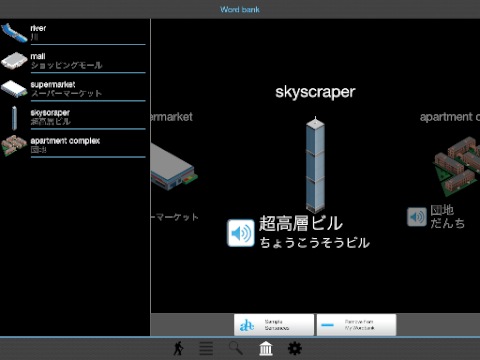Select the river word row
Viewport: 480px width, 360px height.
coord(73,32)
